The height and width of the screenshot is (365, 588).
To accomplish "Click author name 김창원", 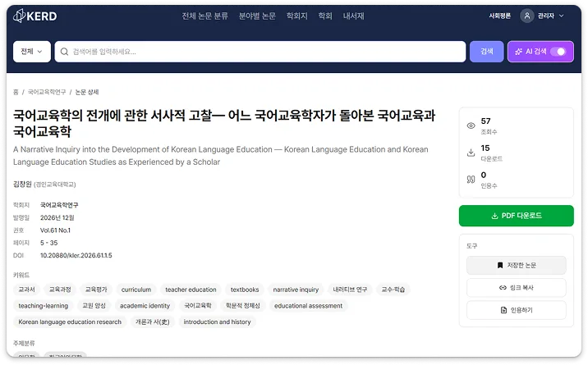I will pos(22,185).
